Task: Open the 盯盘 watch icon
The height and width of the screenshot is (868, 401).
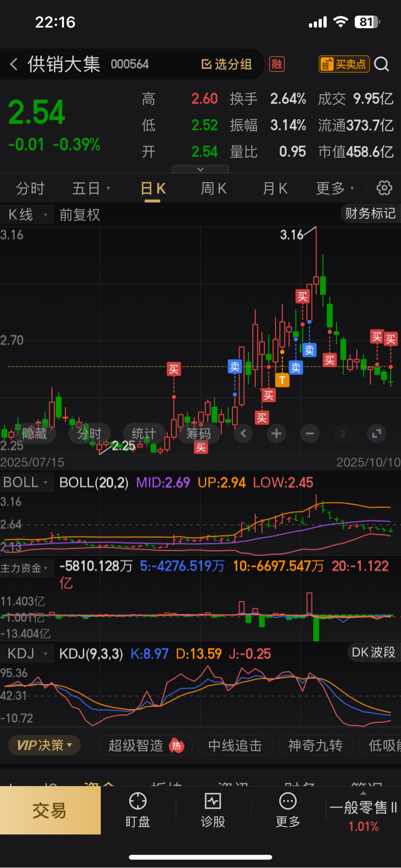Action: (x=138, y=810)
